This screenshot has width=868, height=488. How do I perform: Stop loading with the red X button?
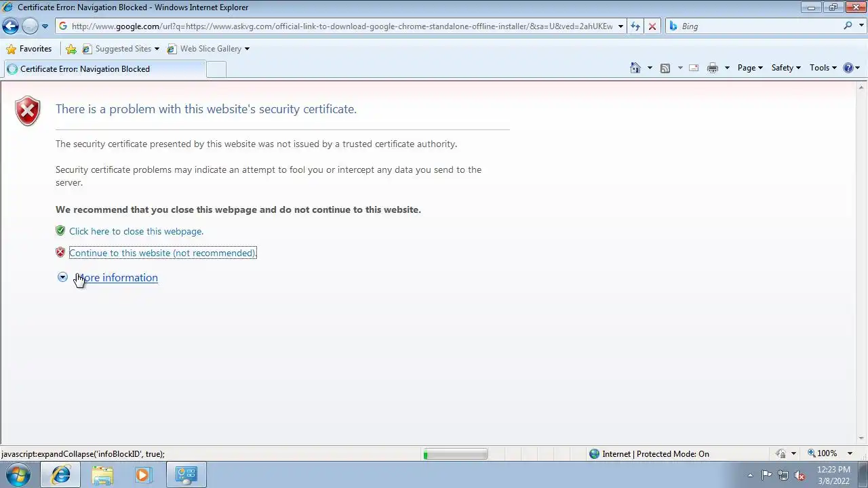[652, 26]
